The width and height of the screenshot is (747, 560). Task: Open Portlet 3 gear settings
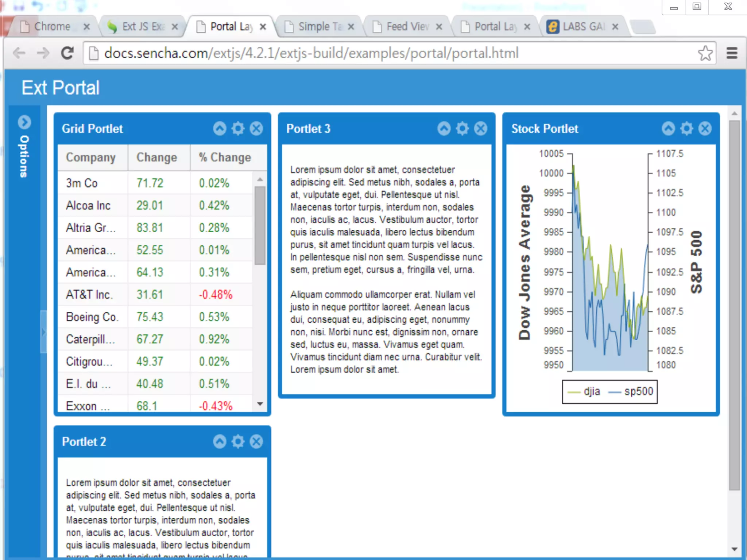(462, 128)
